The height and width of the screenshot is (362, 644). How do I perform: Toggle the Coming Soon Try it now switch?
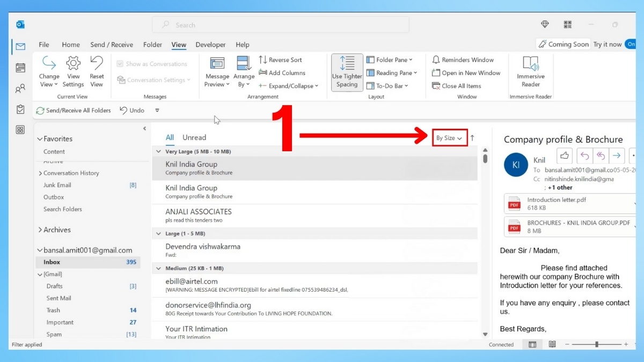pyautogui.click(x=631, y=45)
